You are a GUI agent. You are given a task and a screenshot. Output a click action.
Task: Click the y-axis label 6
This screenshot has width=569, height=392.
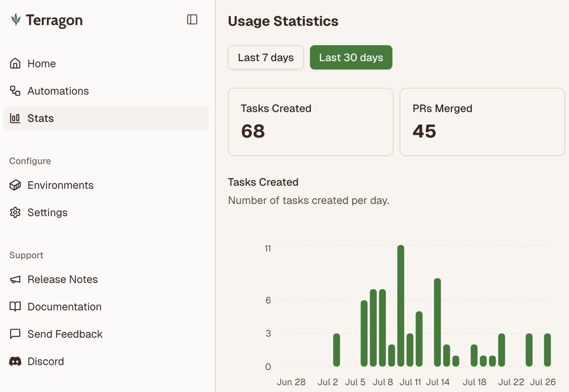[x=268, y=301]
